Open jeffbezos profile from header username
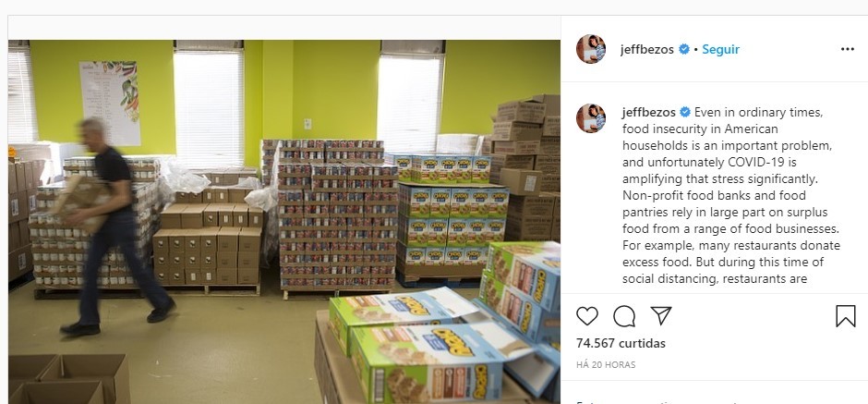Image resolution: width=868 pixels, height=404 pixels. click(646, 49)
